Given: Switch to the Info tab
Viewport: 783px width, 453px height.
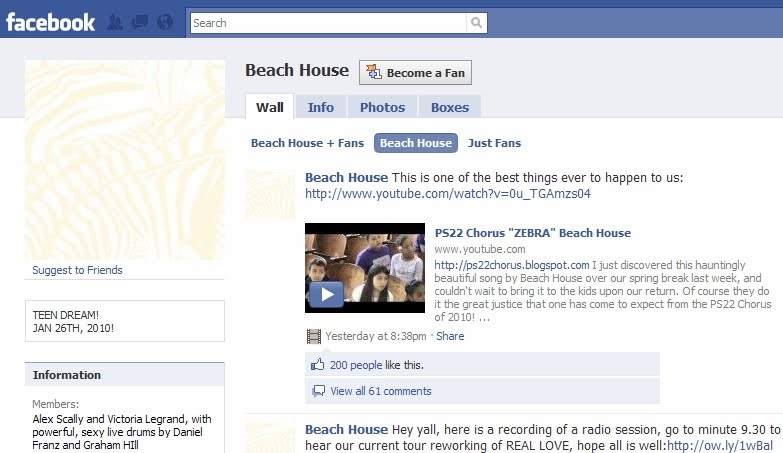Looking at the screenshot, I should [x=321, y=107].
